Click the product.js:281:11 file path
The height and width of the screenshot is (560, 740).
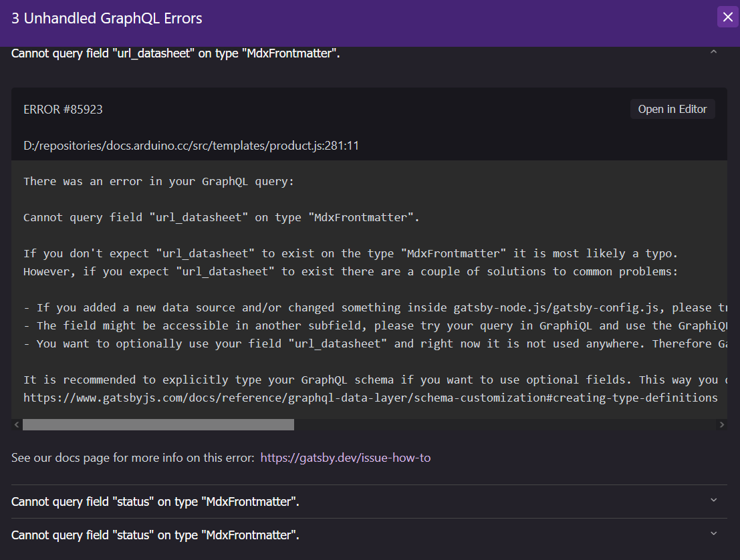[191, 145]
